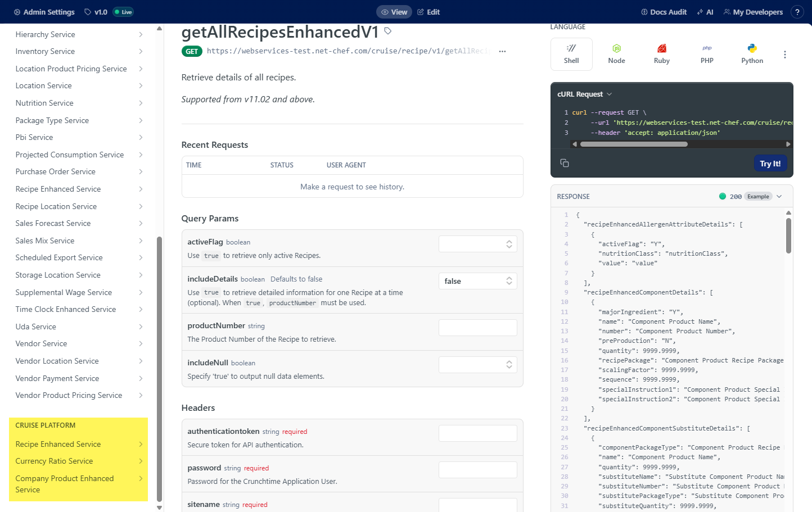Expand Purchase Order Service chevron
Viewport: 812px width, 512px height.
(141, 172)
